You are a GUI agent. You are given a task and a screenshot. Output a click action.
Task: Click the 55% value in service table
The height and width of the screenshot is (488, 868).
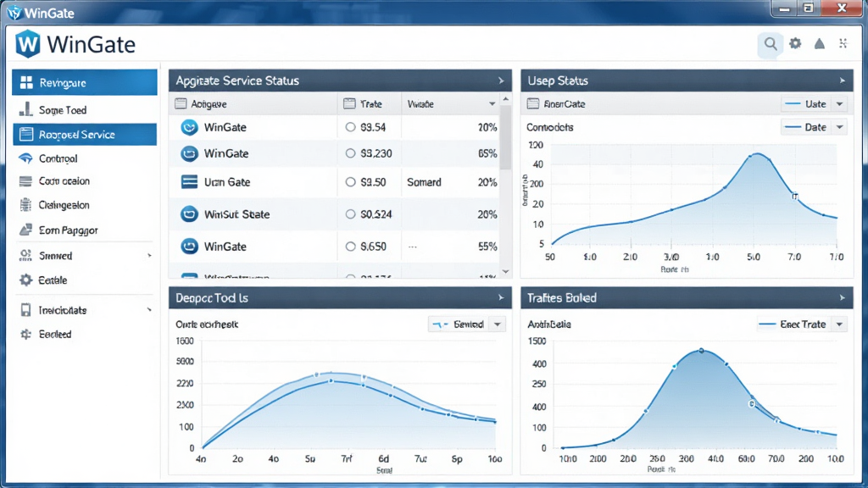[487, 247]
